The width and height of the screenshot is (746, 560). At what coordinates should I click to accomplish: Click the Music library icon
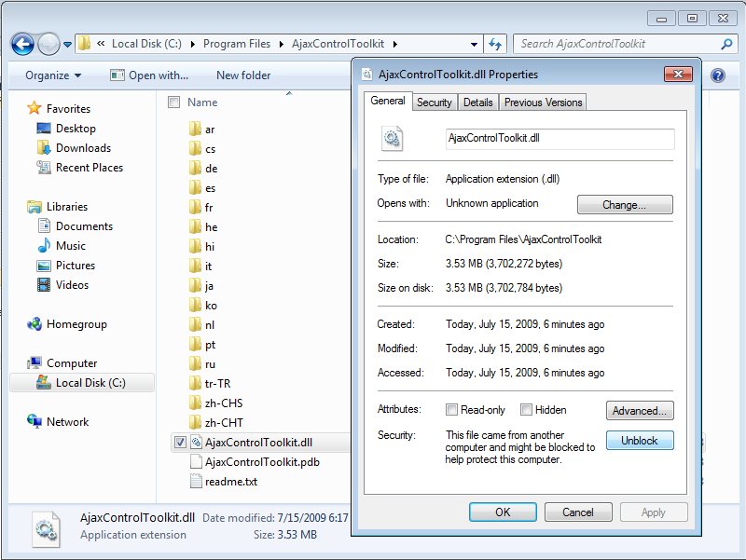pos(44,245)
